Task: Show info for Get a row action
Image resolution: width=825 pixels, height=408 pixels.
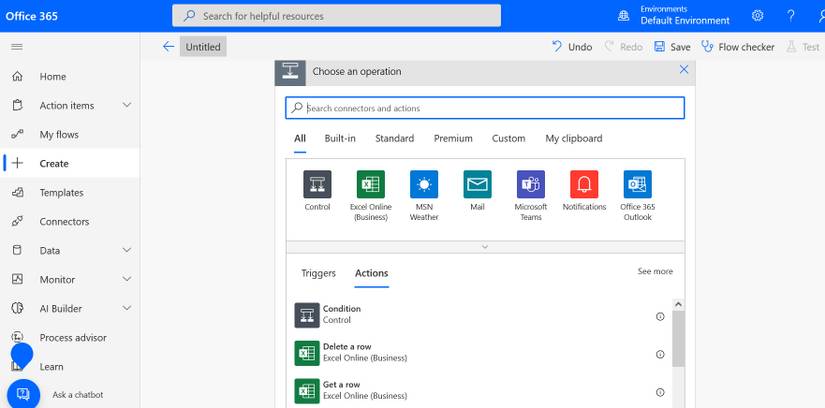Action: pyautogui.click(x=660, y=392)
